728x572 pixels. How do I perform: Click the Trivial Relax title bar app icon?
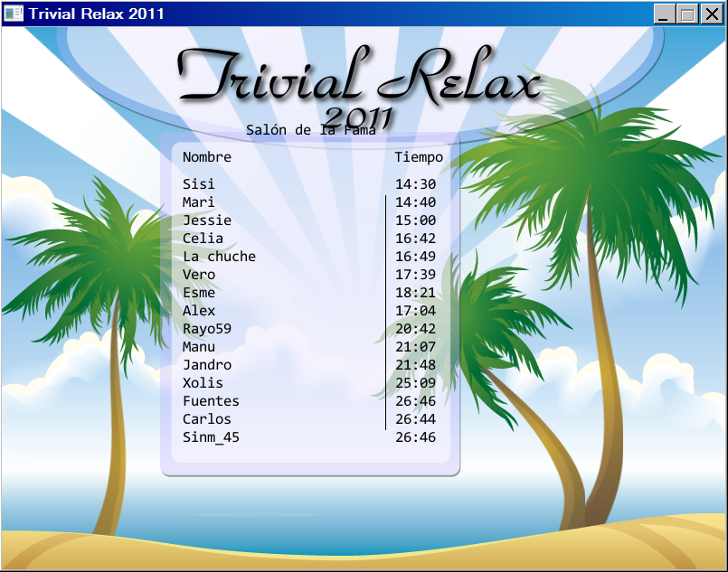click(x=14, y=14)
